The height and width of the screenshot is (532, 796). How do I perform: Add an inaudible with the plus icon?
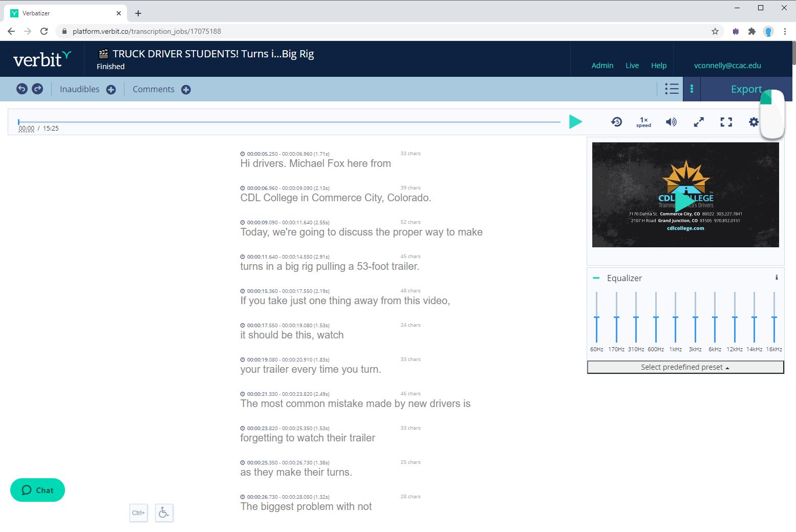(111, 90)
